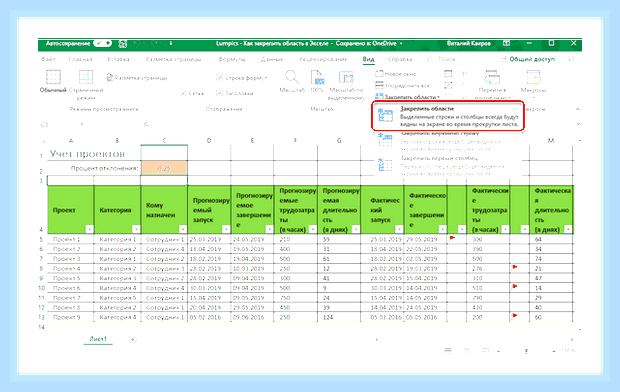Toggle the Заголовки headings checkbox
The width and height of the screenshot is (620, 392).
235,93
